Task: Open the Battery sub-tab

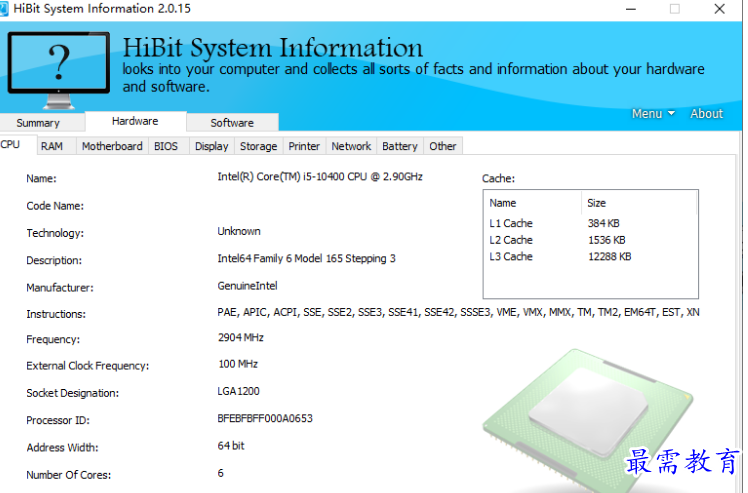Action: click(x=400, y=146)
